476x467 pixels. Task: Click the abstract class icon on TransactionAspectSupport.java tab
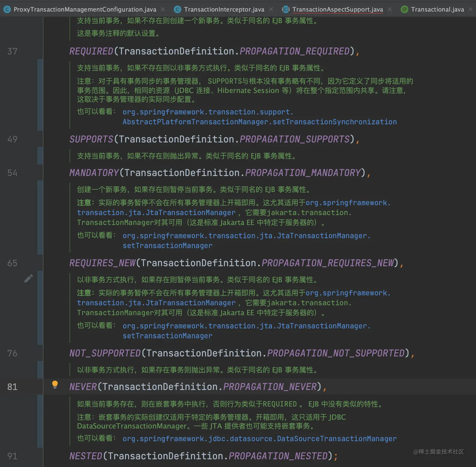[x=286, y=9]
